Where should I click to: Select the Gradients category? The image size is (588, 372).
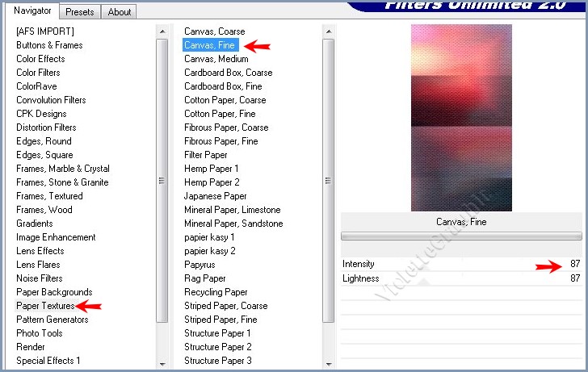click(34, 224)
